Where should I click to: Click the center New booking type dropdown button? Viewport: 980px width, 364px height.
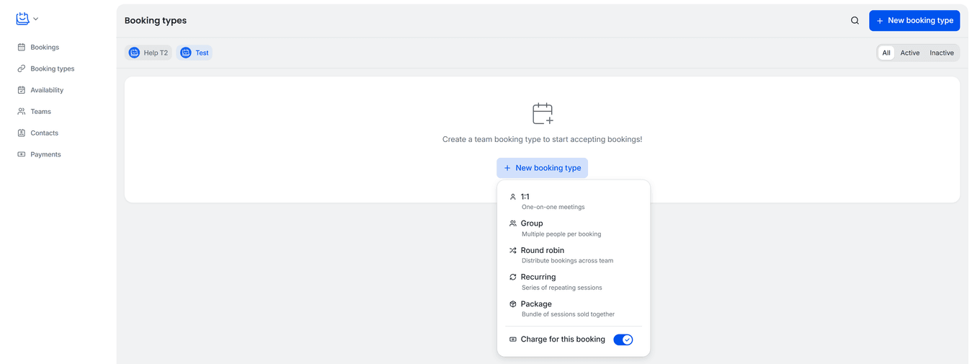tap(542, 168)
